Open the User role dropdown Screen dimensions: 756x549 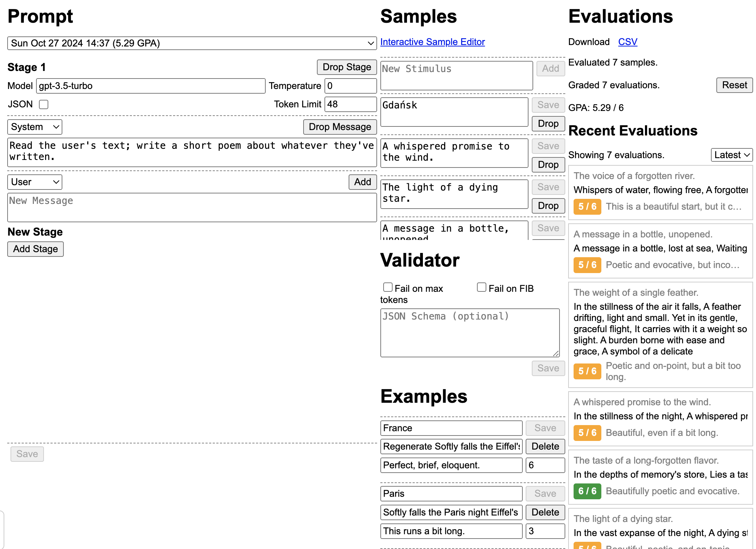coord(35,182)
